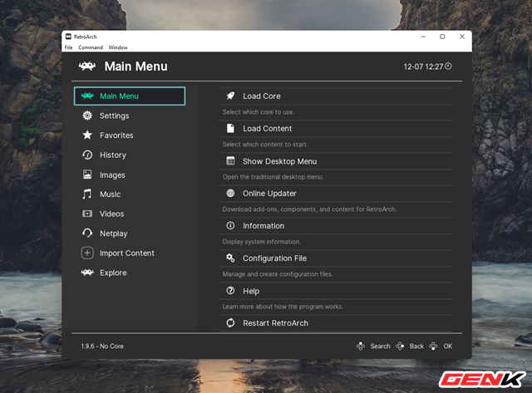532x393 pixels.
Task: Select the Show Desktop Menu label
Action: click(x=279, y=161)
